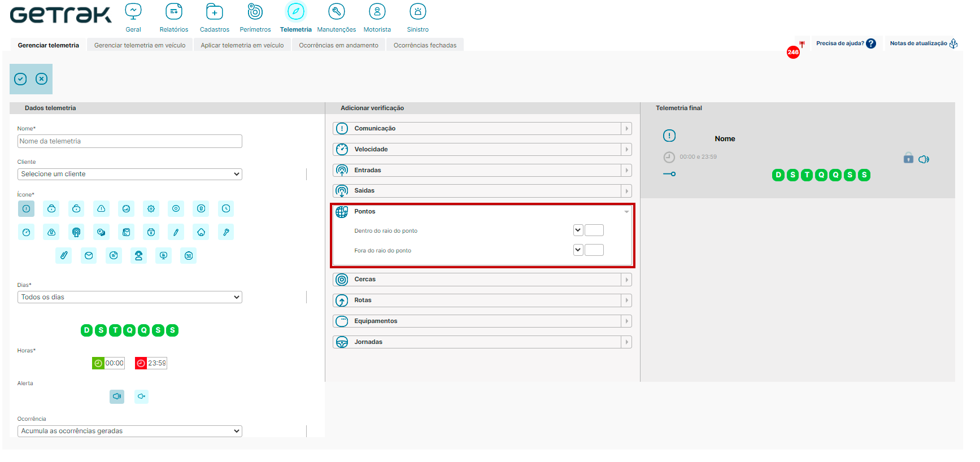
Task: Switch to Aplicar telemetria em veículo tab
Action: [242, 45]
